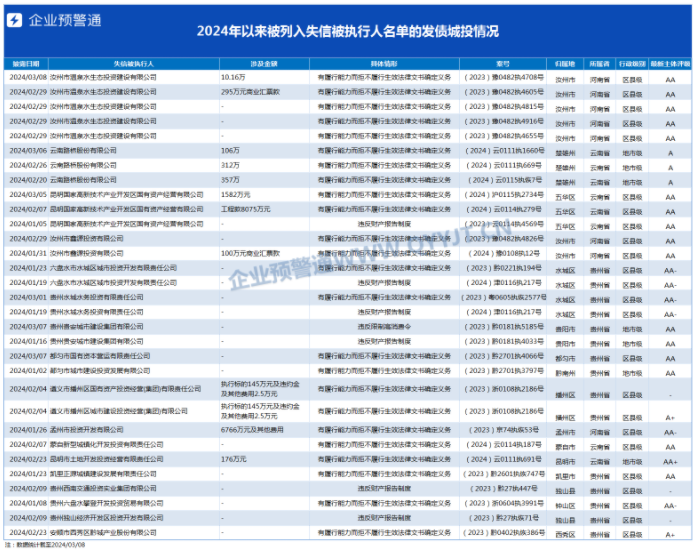
Task: Click the 孟州市投资开发有限公司 company name
Action: [86, 430]
